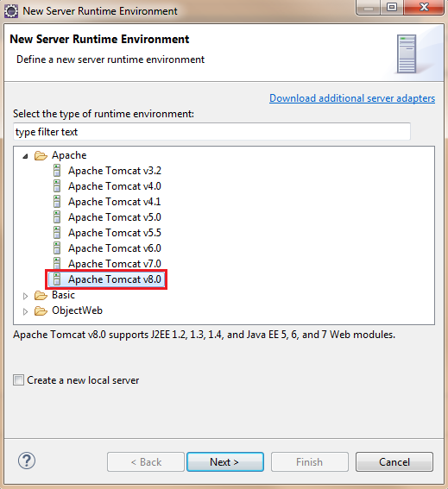Select the Basic folder label
The width and height of the screenshot is (448, 489).
click(x=63, y=295)
